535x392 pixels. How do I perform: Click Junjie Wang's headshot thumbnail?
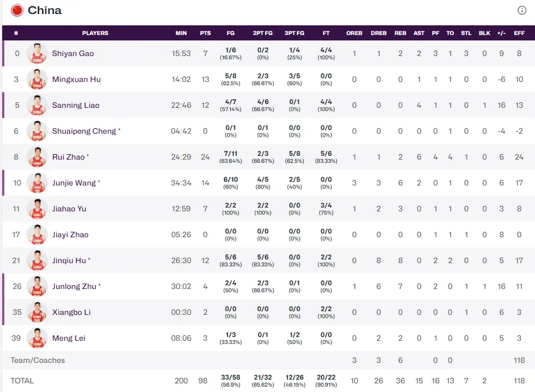pyautogui.click(x=37, y=183)
